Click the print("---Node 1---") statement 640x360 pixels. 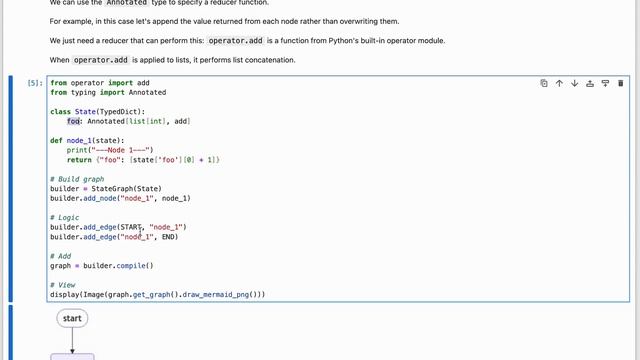(x=110, y=150)
